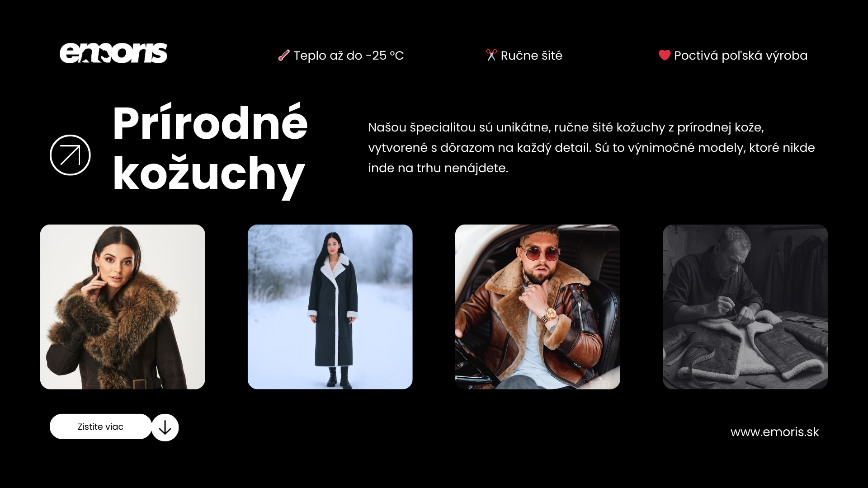Screen dimensions: 868x488
Task: Click the Prírodné kožuchy heading
Action: (210, 150)
